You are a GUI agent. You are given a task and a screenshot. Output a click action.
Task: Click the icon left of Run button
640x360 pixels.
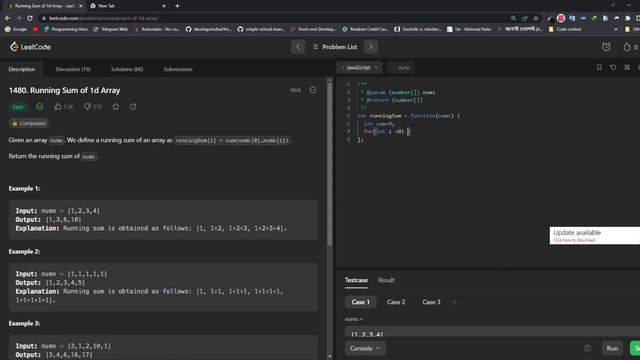click(587, 348)
